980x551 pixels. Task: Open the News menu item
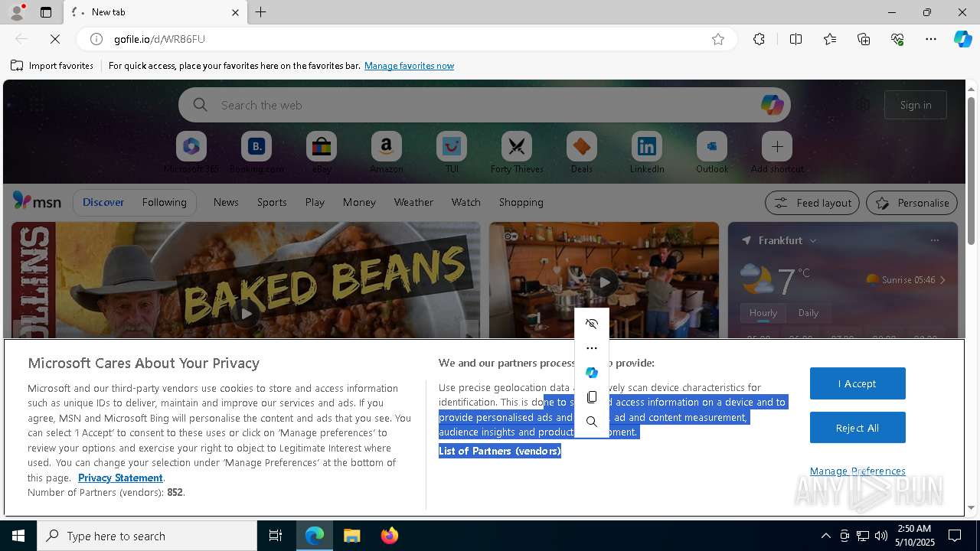click(x=226, y=202)
